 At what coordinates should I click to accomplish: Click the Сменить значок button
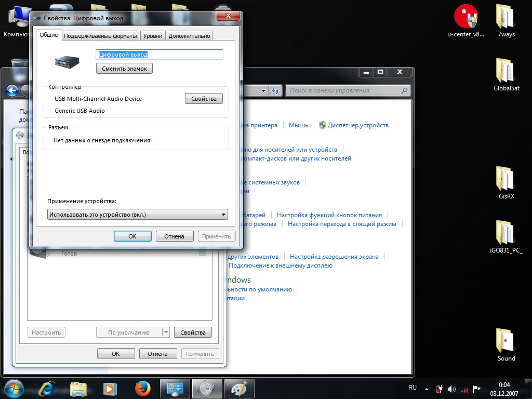point(124,69)
